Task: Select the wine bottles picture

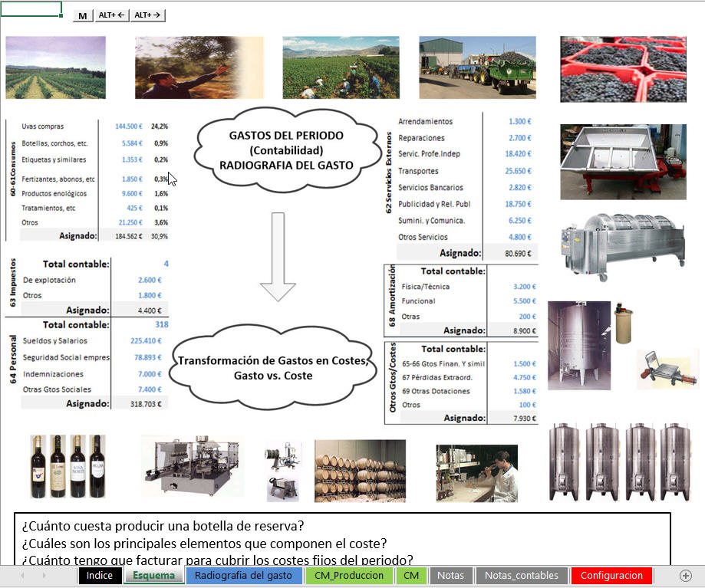Action: coord(67,468)
